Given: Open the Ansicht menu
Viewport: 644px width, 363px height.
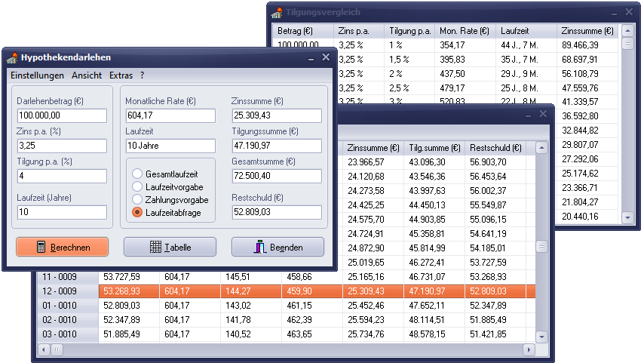Looking at the screenshot, I should [x=87, y=75].
